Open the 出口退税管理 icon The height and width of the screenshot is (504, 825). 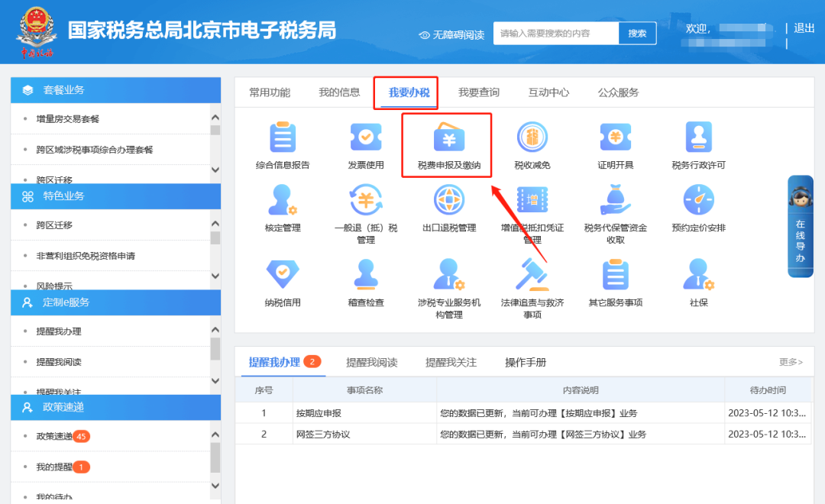coord(449,200)
